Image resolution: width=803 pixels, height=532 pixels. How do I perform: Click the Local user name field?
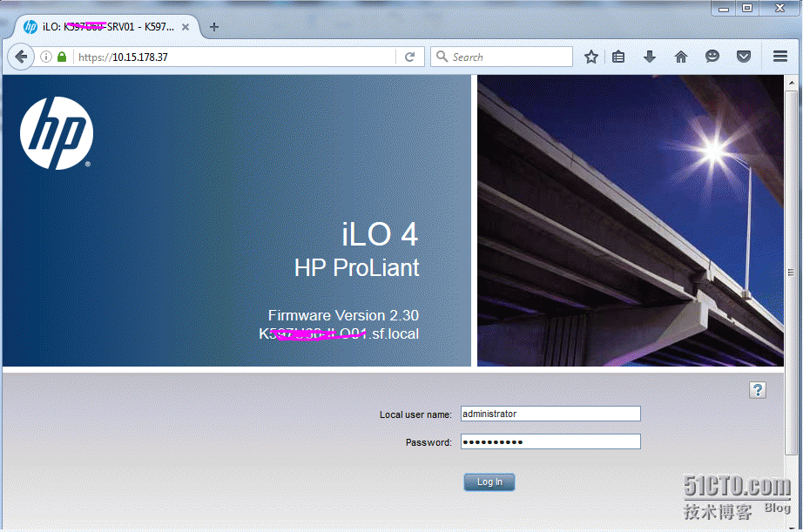pos(550,414)
